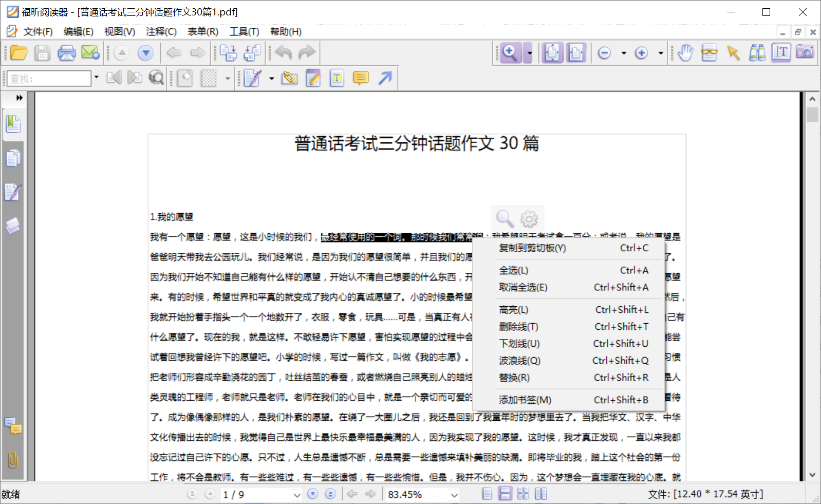Open the Pages panel in the sidebar

13,158
